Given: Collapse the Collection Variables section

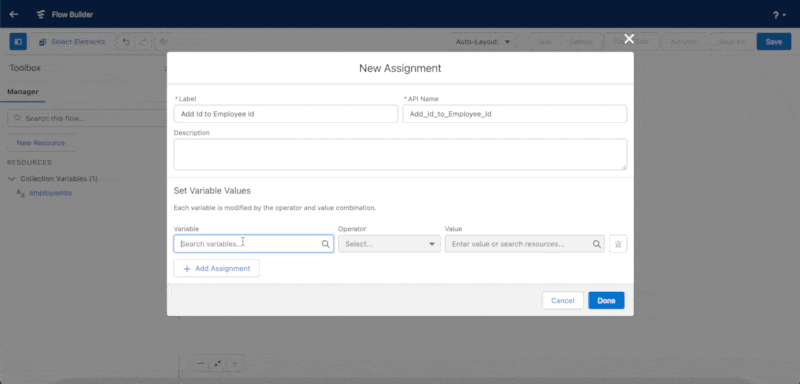Looking at the screenshot, I should coord(12,179).
